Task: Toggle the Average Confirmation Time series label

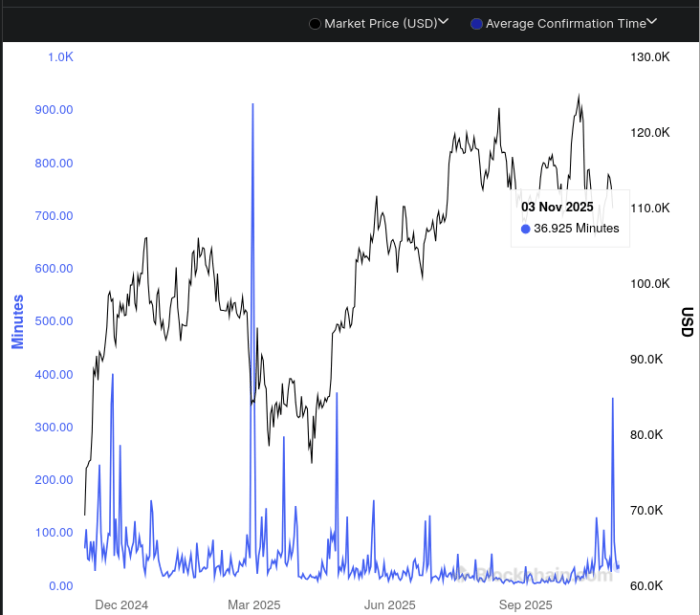Action: coord(565,23)
